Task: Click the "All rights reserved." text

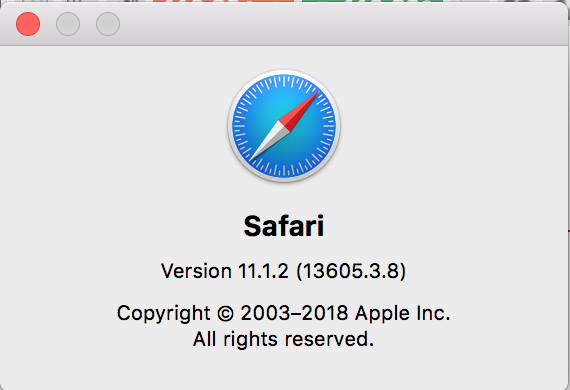Action: [284, 339]
